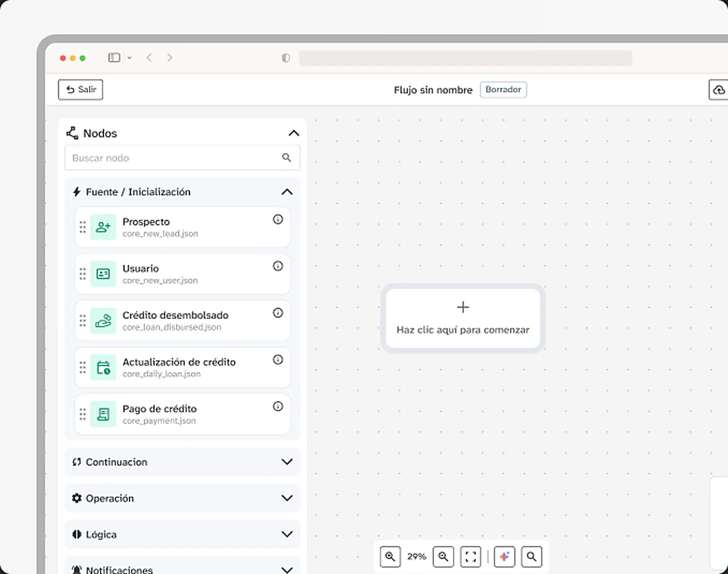Click the cloud upload icon
The image size is (728, 574).
(719, 90)
